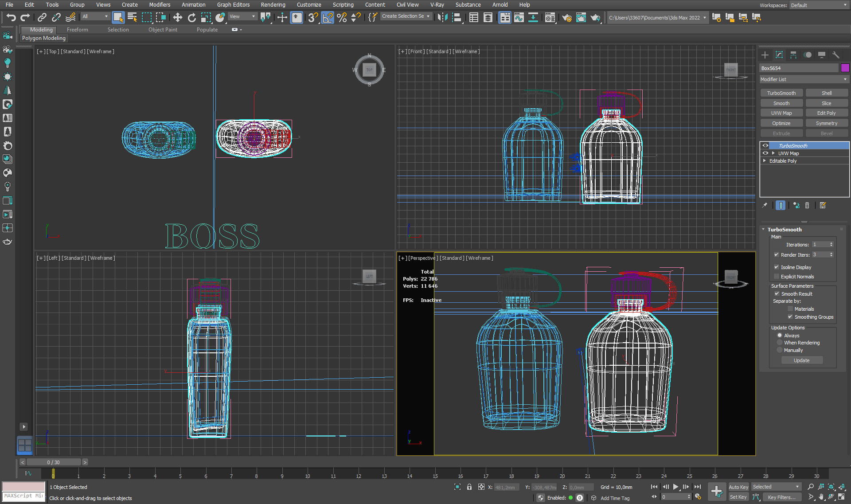The image size is (851, 504).
Task: Open the project path dropdown
Action: [x=657, y=18]
